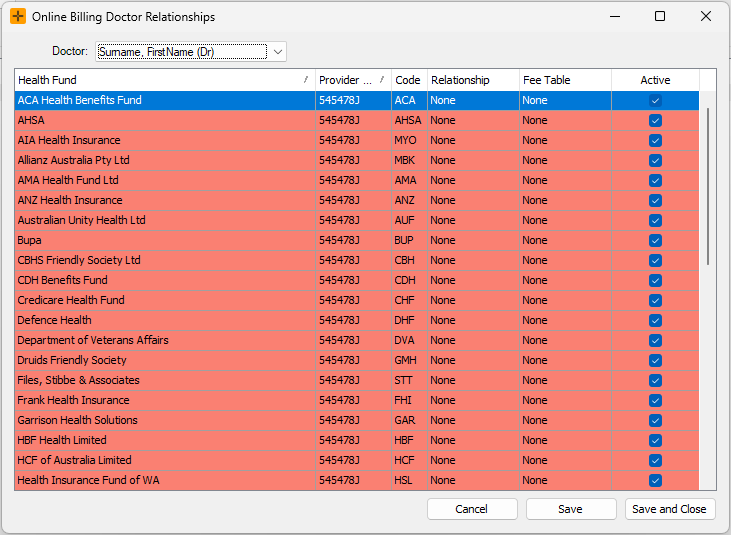Toggle Active for Garrison Health Solutions
Viewport: 731px width, 535px height.
655,421
